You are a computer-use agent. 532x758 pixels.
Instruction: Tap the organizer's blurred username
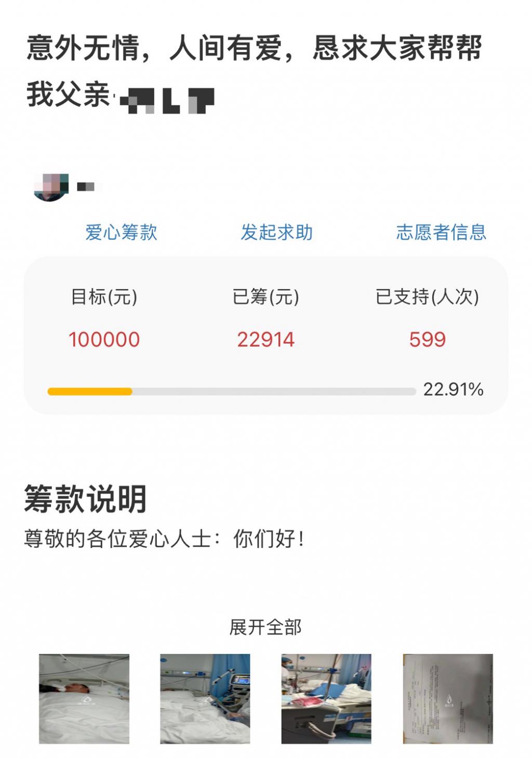tap(86, 187)
